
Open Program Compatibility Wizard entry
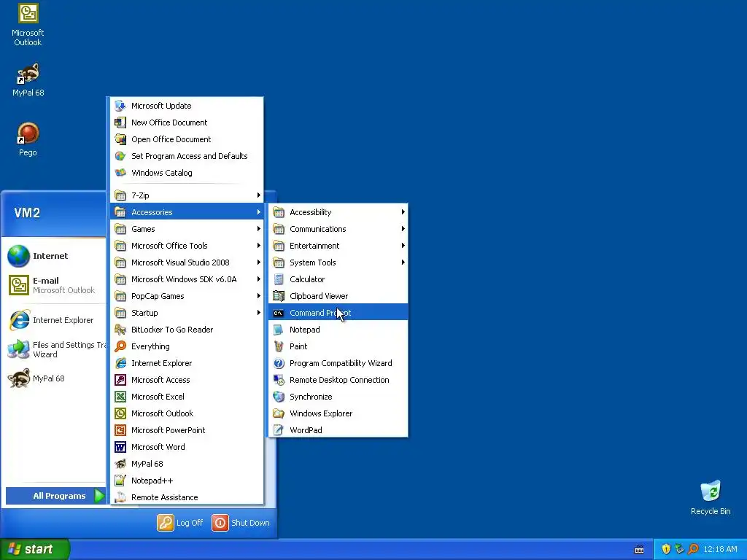(338, 363)
